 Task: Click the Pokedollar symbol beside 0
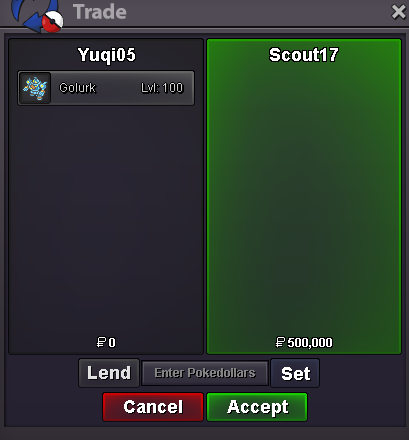(101, 342)
